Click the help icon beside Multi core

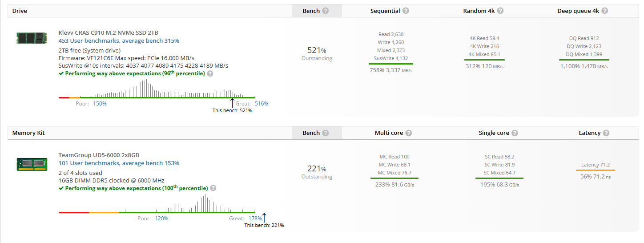tap(409, 133)
